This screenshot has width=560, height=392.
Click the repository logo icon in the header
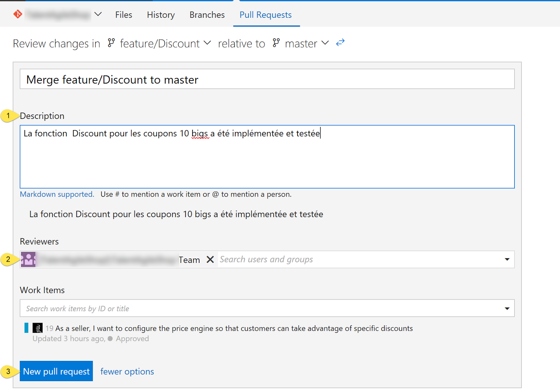pos(17,14)
